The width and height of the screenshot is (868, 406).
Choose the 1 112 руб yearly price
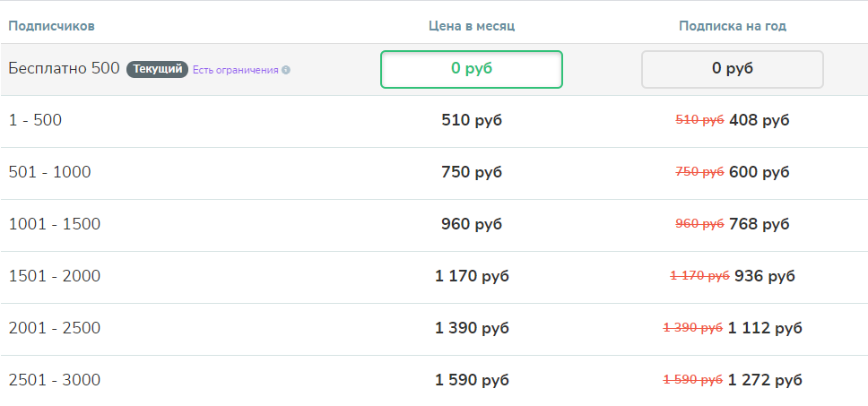[764, 328]
